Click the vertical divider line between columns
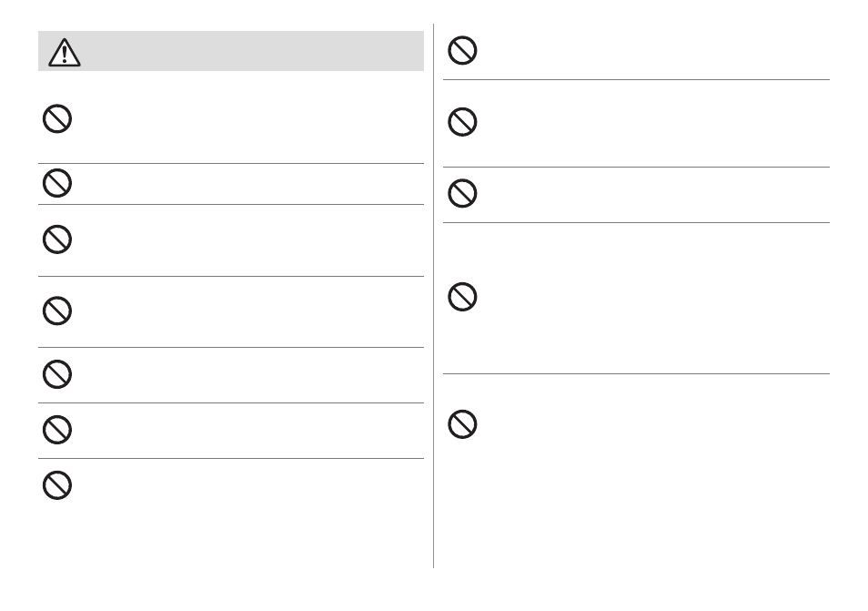This screenshot has height=611, width=868. (433, 296)
